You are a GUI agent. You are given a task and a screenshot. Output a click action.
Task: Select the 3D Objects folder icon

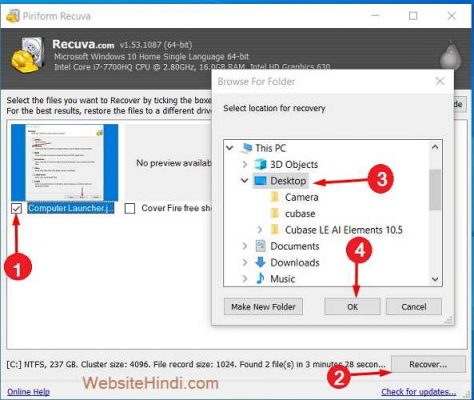(x=260, y=164)
